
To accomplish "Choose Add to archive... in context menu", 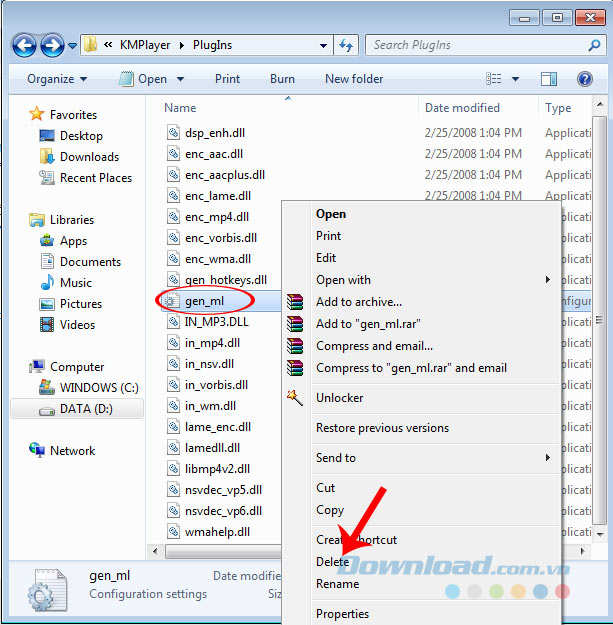I will click(422, 302).
